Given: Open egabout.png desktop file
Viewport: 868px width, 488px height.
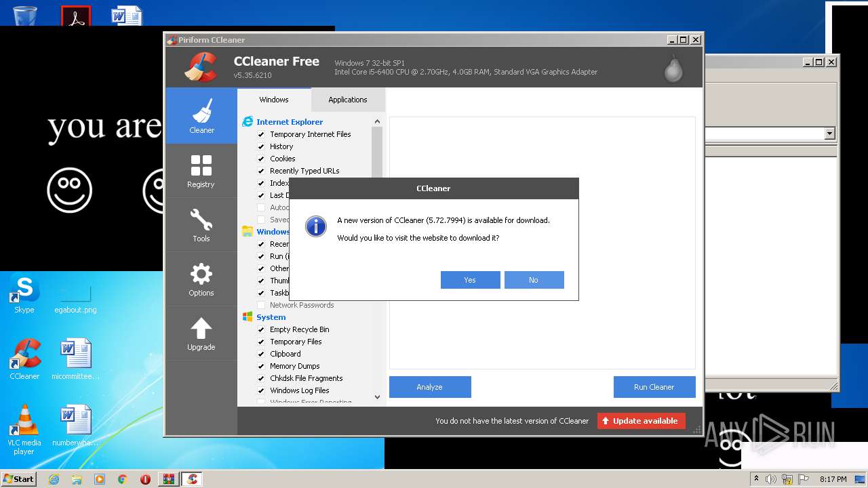Looking at the screenshot, I should [75, 298].
